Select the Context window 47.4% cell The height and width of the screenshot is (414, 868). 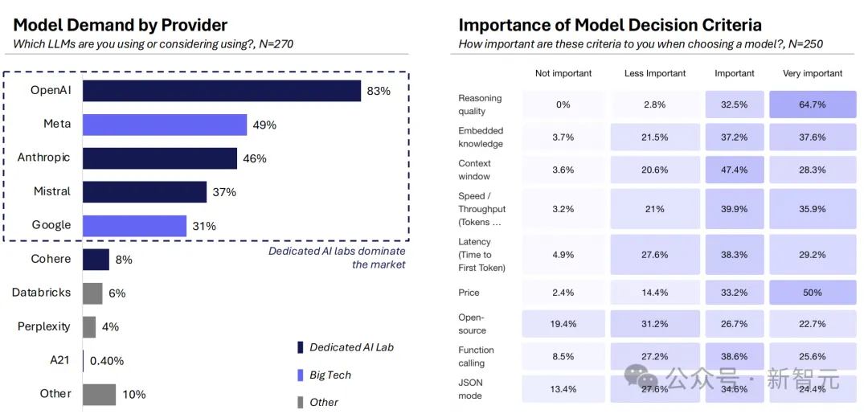735,170
